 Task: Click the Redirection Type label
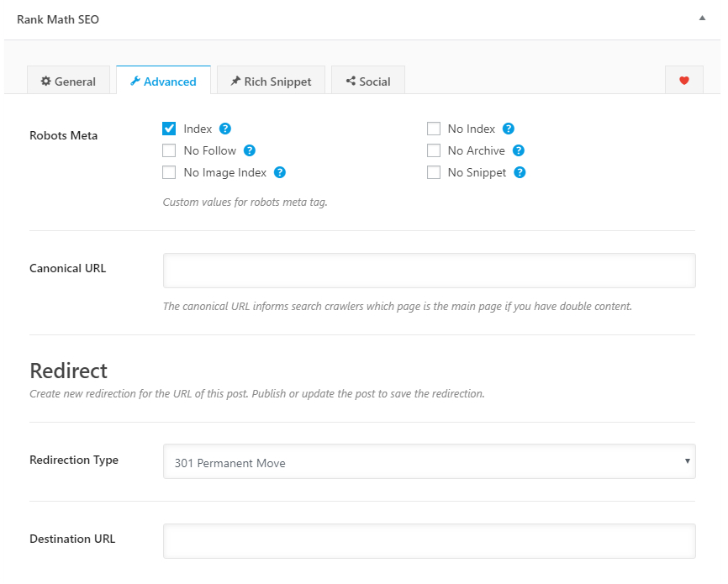tap(74, 460)
